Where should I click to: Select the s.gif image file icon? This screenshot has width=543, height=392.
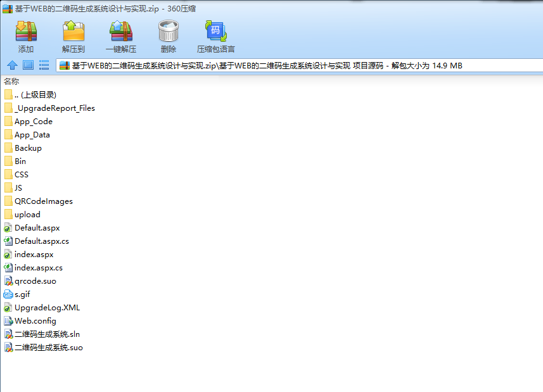8,294
